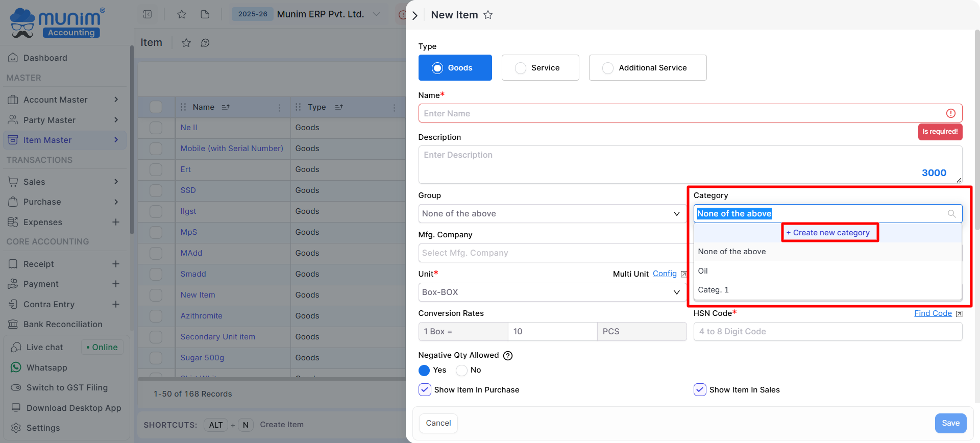Open the Group dropdown
Image resolution: width=980 pixels, height=443 pixels.
pyautogui.click(x=551, y=214)
